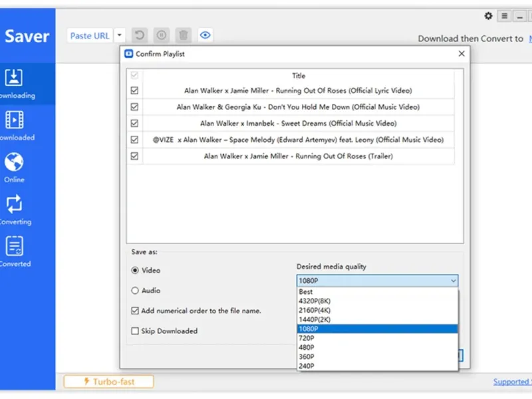
Task: Collapse the Desired media quality combo box
Action: (x=453, y=281)
